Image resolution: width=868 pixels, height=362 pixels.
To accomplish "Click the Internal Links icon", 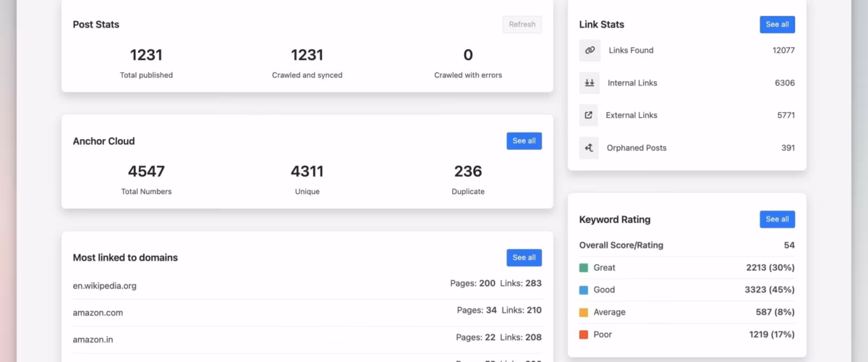I will click(x=589, y=83).
